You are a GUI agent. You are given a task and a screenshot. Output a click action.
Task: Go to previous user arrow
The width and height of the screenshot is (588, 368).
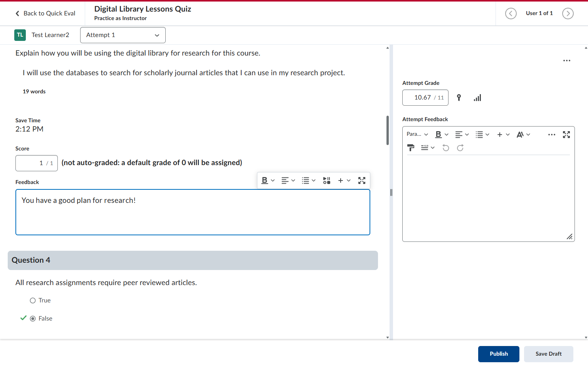[x=511, y=14]
